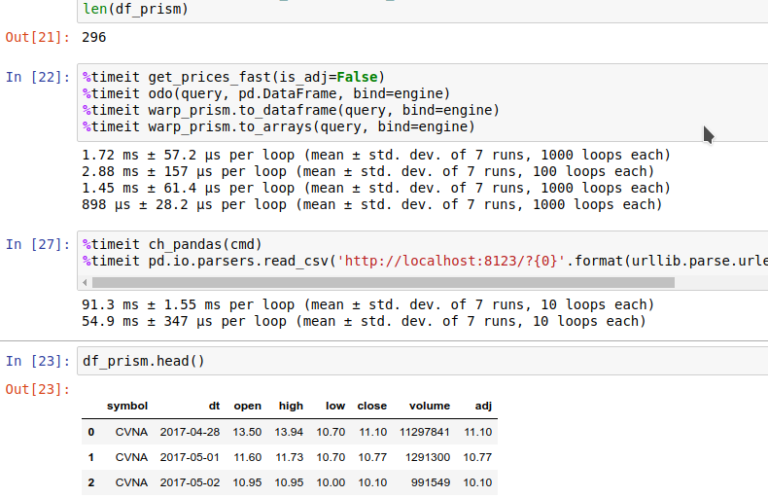
Task: Click the left arrow of horizontal scrollbar
Action: point(85,283)
